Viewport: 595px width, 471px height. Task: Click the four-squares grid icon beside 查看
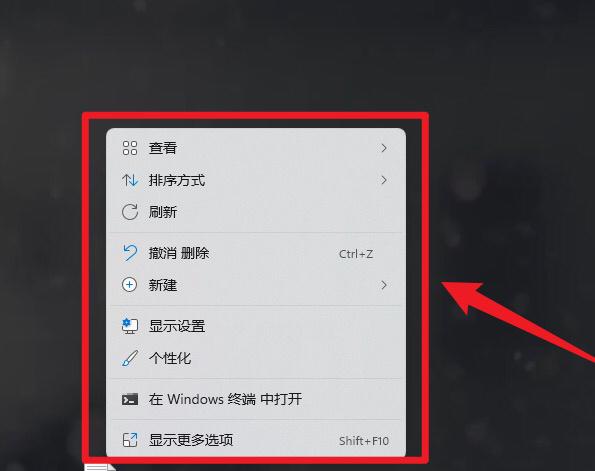pyautogui.click(x=130, y=148)
